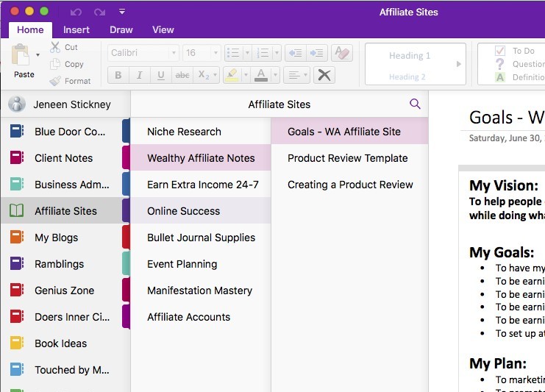Open numbering style options arrow
The height and width of the screenshot is (392, 545).
[277, 53]
